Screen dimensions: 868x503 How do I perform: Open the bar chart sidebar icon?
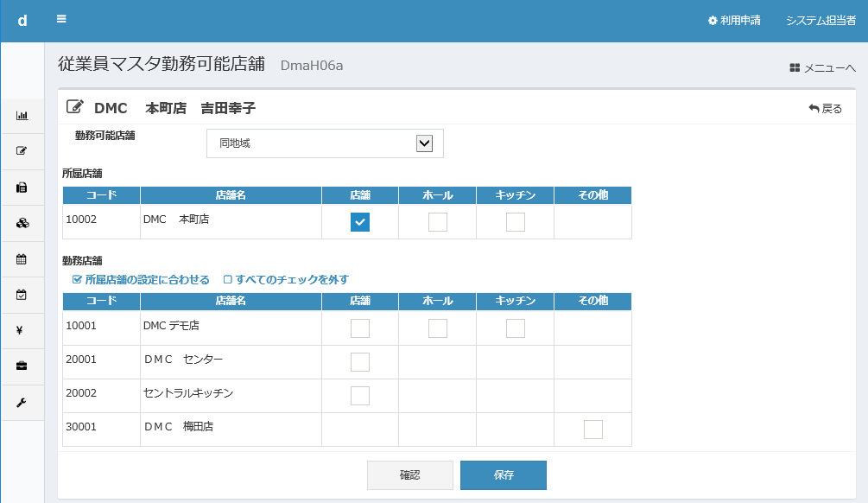[22, 116]
